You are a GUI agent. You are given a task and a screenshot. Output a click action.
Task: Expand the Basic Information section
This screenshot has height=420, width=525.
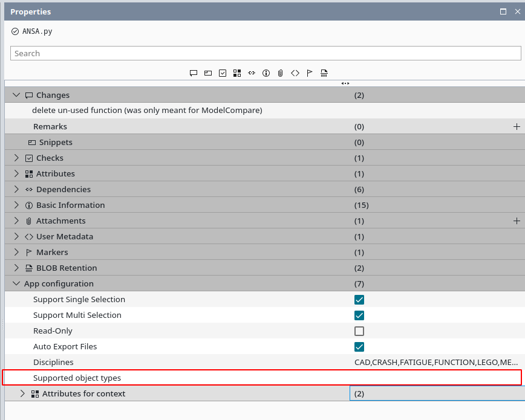(16, 205)
